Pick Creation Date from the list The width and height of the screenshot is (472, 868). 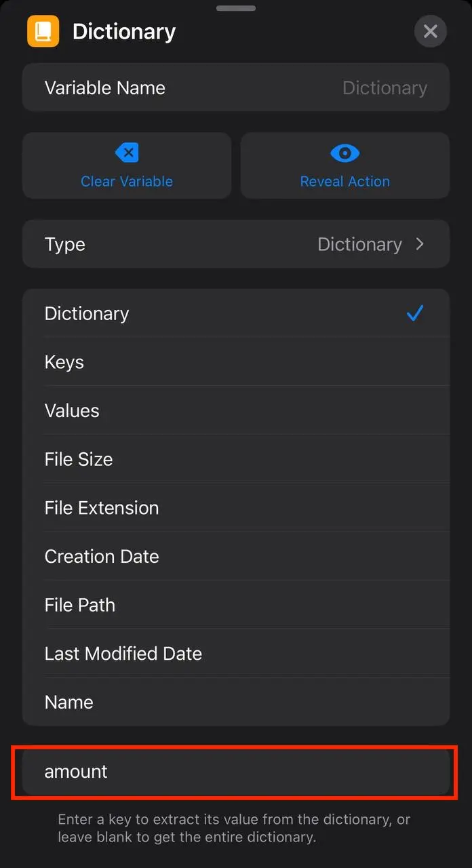tap(235, 556)
